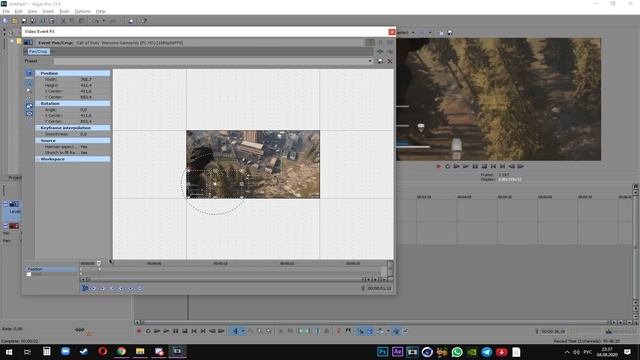Select the Zoom Edit tool in Pan/Crop
This screenshot has height=360, width=640.
pyautogui.click(x=29, y=91)
